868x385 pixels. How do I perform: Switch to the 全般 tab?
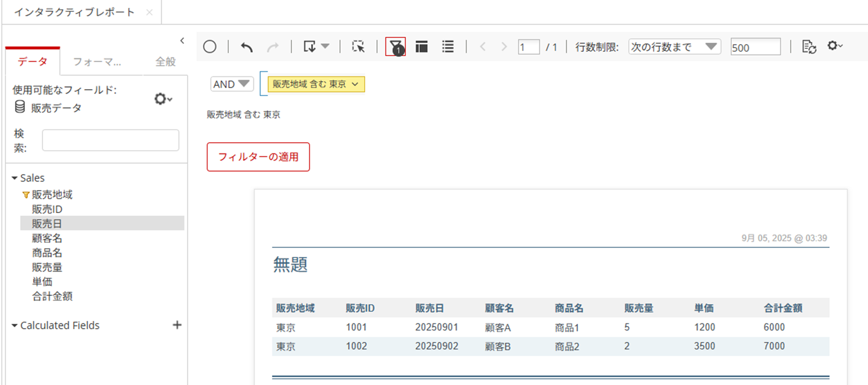click(x=165, y=61)
